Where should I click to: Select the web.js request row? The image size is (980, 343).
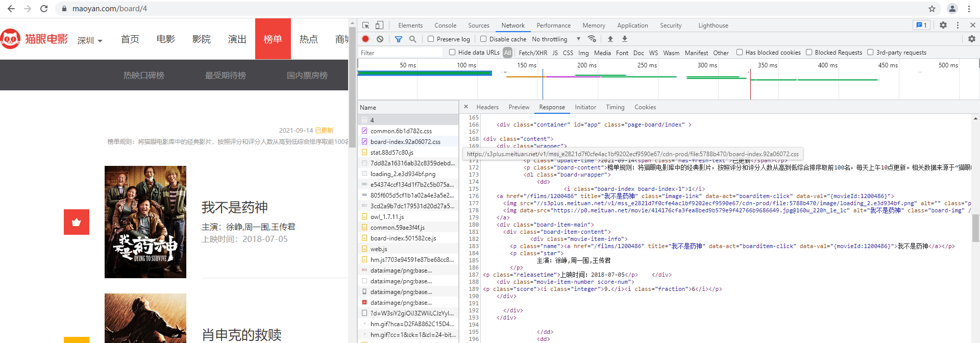pos(408,249)
